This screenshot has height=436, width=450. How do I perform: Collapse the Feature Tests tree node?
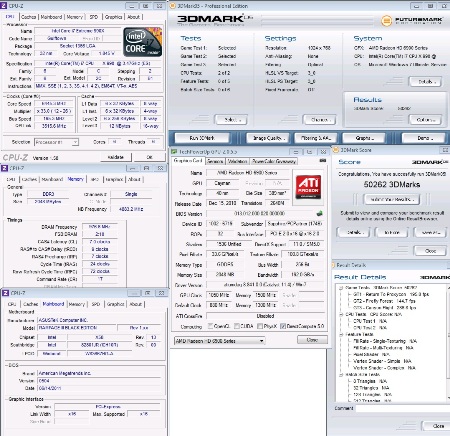341,334
